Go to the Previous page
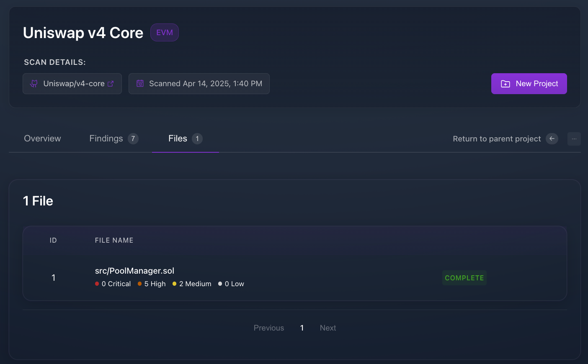588x364 pixels. coord(269,328)
